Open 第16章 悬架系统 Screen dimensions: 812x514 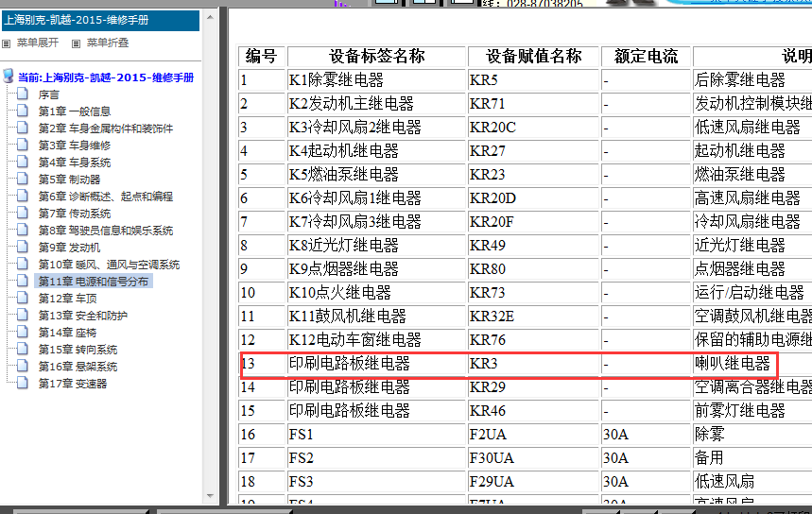[x=78, y=367]
